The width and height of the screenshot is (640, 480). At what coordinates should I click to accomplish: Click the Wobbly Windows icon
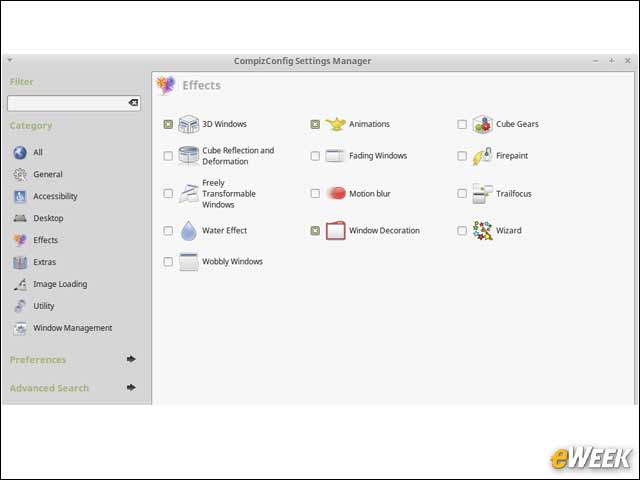click(189, 262)
